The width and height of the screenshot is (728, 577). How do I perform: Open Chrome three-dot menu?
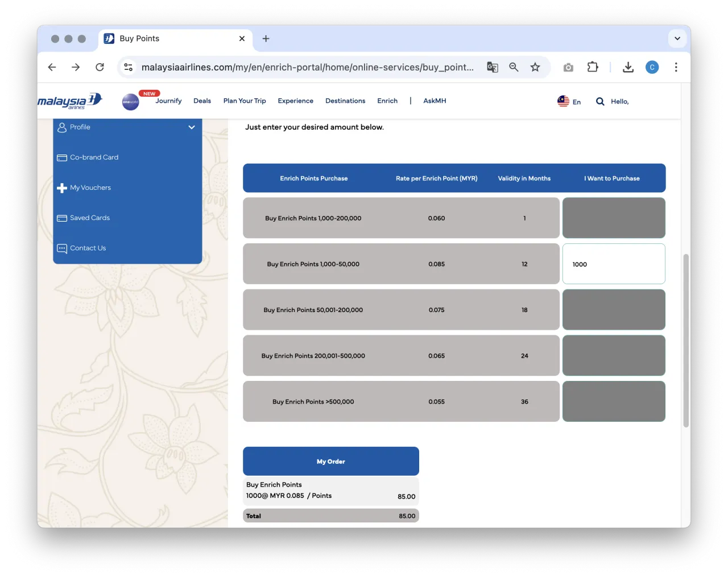tap(676, 67)
